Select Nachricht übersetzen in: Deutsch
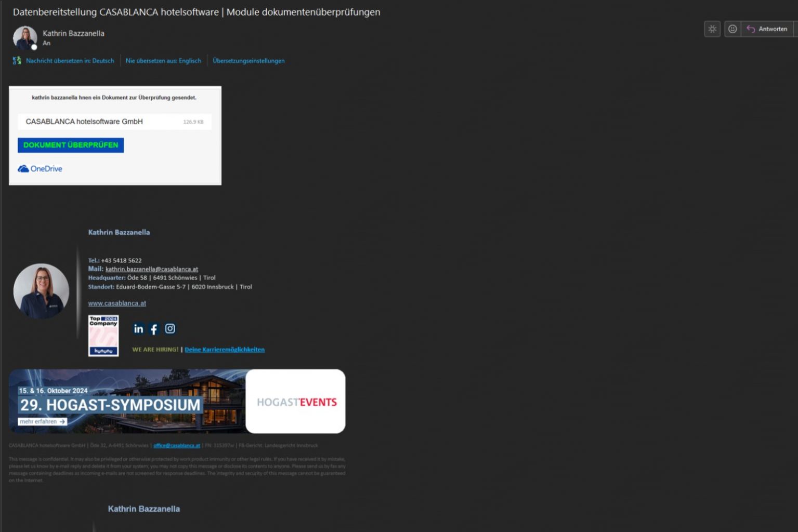Image resolution: width=798 pixels, height=532 pixels. point(70,61)
